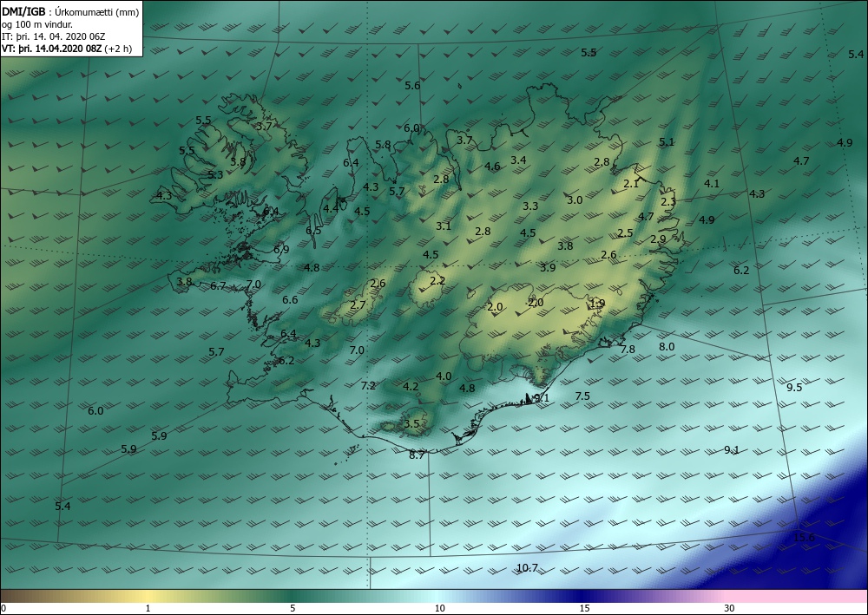Click the map value '4.1'

pyautogui.click(x=712, y=184)
